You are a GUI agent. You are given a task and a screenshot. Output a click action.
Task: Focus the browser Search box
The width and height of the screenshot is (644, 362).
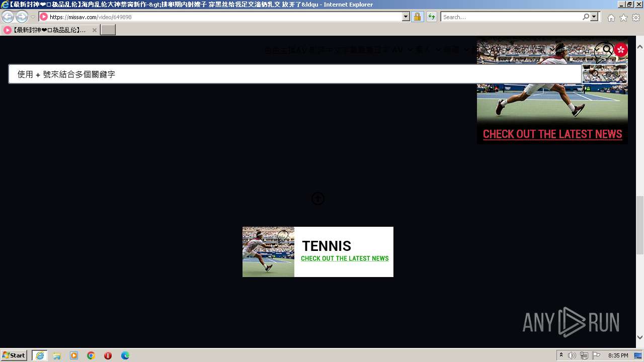pyautogui.click(x=511, y=17)
